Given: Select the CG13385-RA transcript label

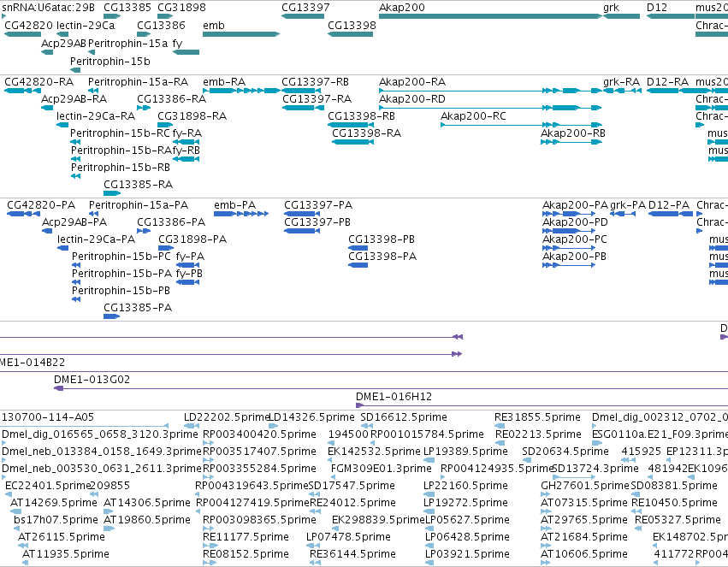Looking at the screenshot, I should click(139, 185).
